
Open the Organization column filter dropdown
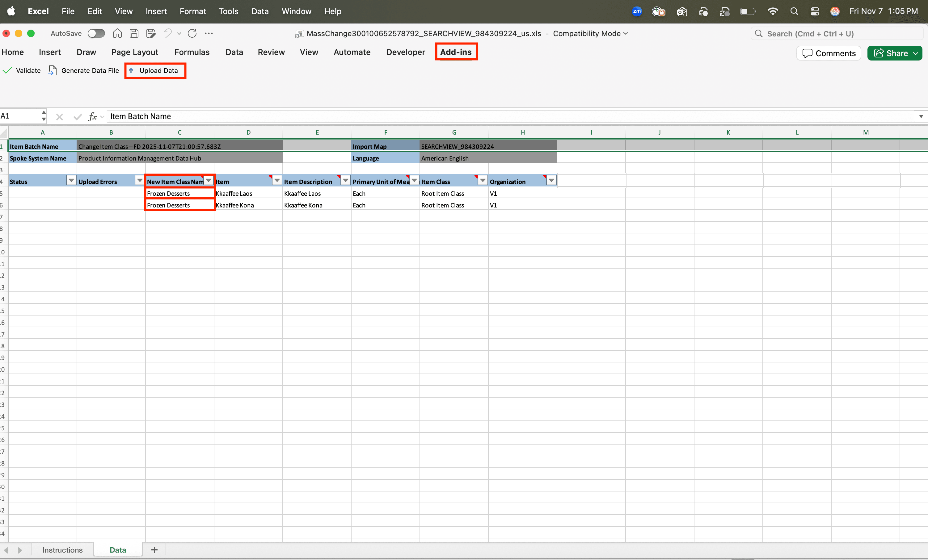551,181
